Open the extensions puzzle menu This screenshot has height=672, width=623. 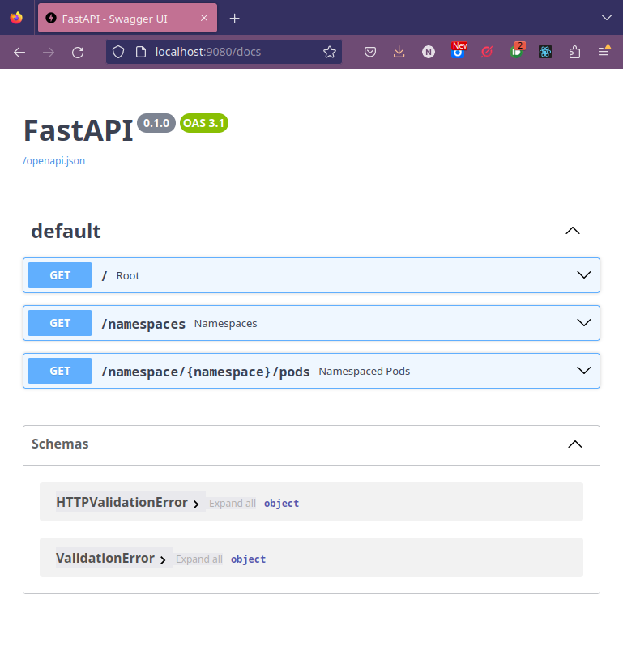(x=574, y=52)
